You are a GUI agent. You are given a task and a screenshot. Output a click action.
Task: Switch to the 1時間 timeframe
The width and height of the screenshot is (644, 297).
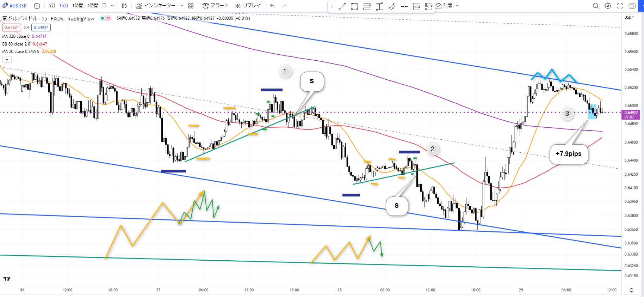pyautogui.click(x=78, y=6)
